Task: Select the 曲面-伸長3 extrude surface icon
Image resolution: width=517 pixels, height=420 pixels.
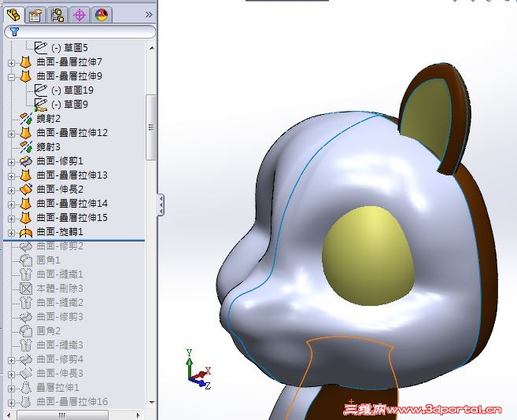Action: (x=26, y=374)
